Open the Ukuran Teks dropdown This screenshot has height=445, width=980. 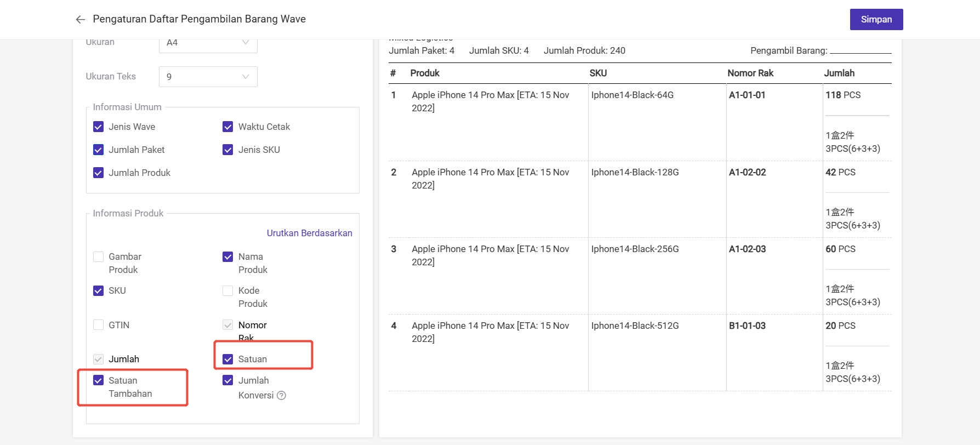coord(208,77)
